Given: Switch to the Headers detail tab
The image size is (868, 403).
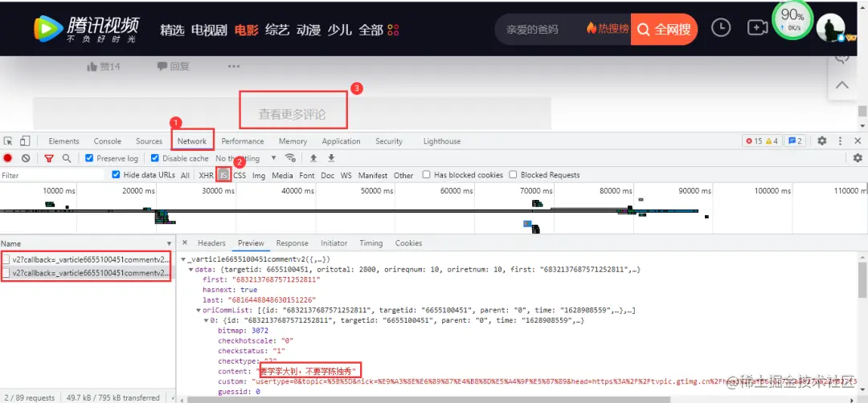Looking at the screenshot, I should pyautogui.click(x=211, y=243).
